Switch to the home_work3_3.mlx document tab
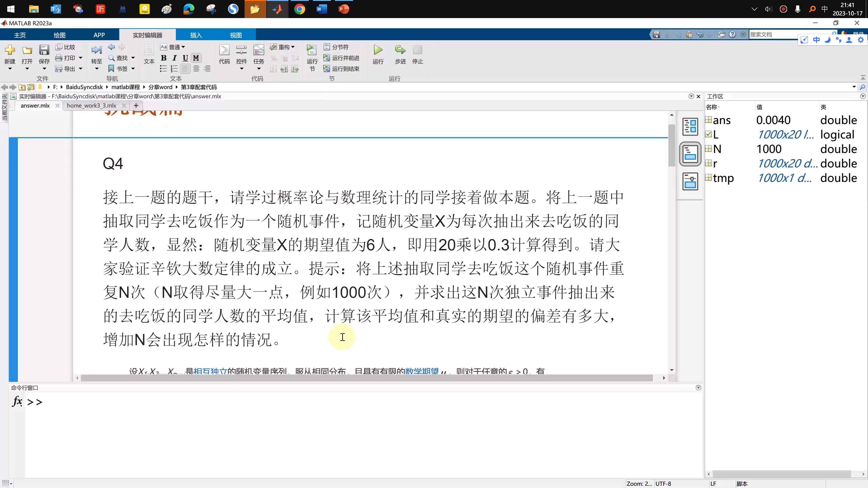868x488 pixels. tap(91, 105)
